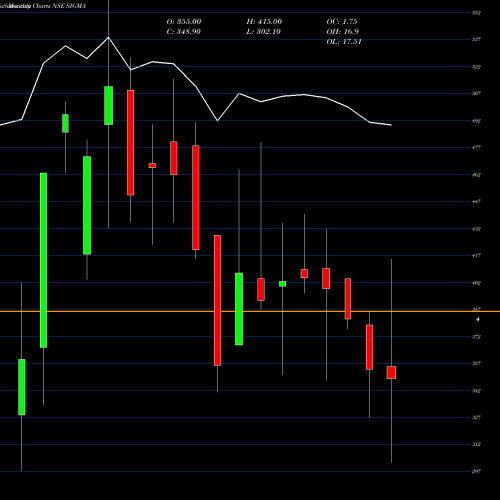Click the 432 price axis label
The height and width of the screenshot is (500, 500).
click(x=476, y=229)
